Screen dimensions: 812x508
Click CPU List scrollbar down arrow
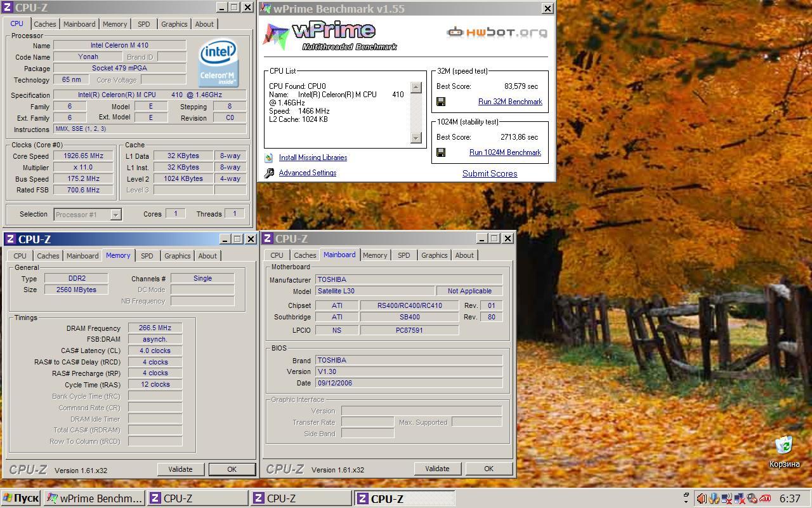coord(416,138)
